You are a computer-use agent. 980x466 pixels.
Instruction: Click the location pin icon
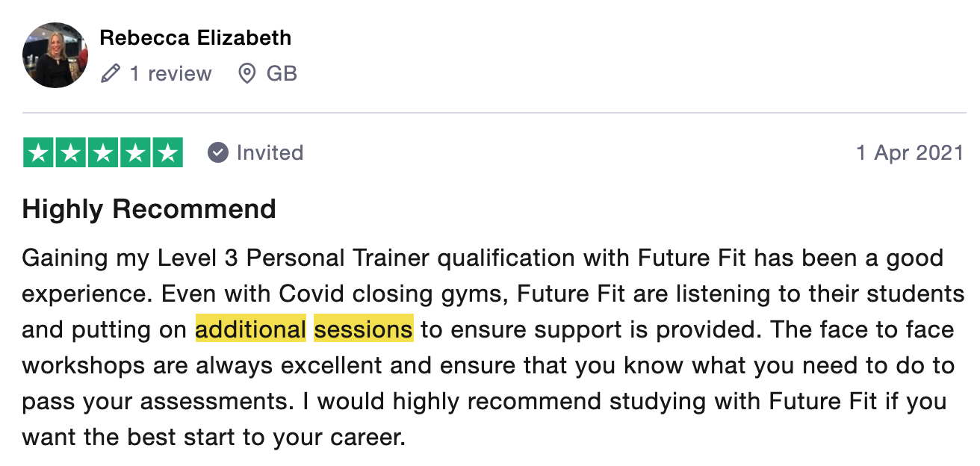246,73
